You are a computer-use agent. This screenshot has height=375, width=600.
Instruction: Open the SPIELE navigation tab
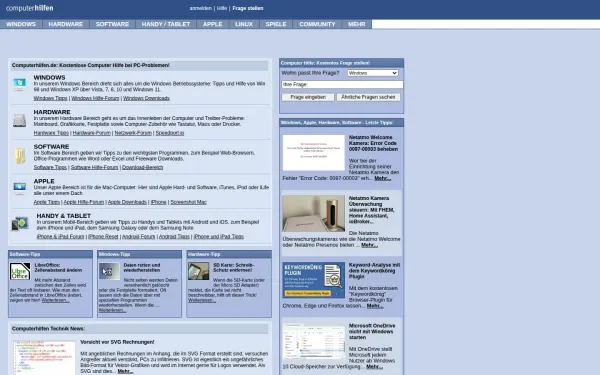[x=276, y=24]
